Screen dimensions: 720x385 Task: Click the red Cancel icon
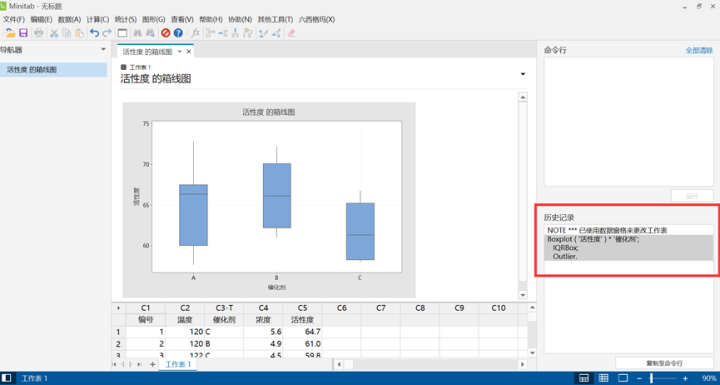(165, 33)
